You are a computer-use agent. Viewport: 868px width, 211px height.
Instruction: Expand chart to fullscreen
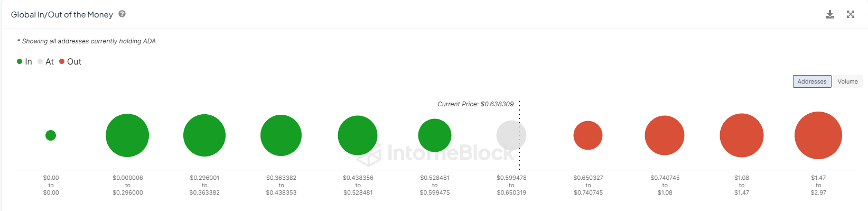pyautogui.click(x=851, y=14)
